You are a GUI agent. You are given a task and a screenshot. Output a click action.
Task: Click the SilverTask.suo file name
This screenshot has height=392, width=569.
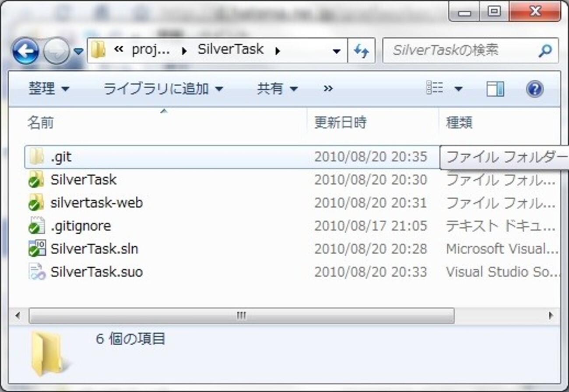[96, 272]
